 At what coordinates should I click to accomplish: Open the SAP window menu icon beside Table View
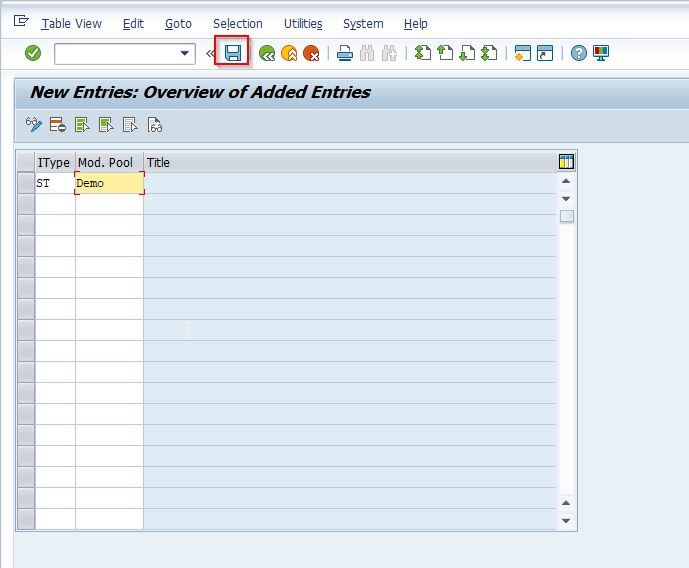click(x=21, y=21)
